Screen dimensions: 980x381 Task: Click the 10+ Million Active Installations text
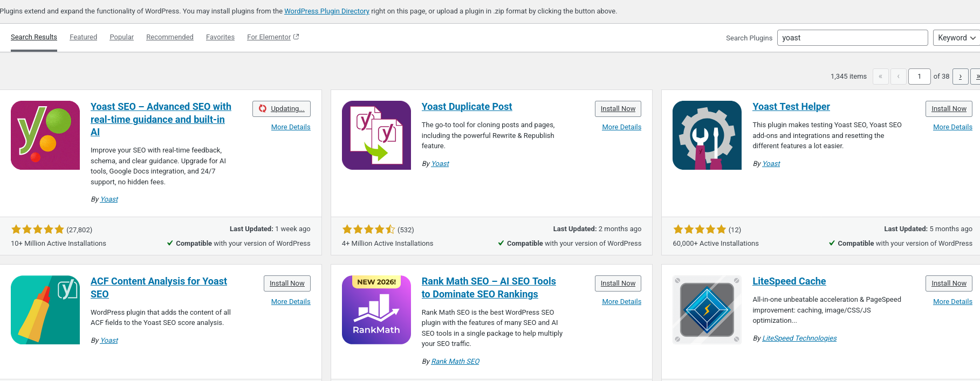coord(58,243)
